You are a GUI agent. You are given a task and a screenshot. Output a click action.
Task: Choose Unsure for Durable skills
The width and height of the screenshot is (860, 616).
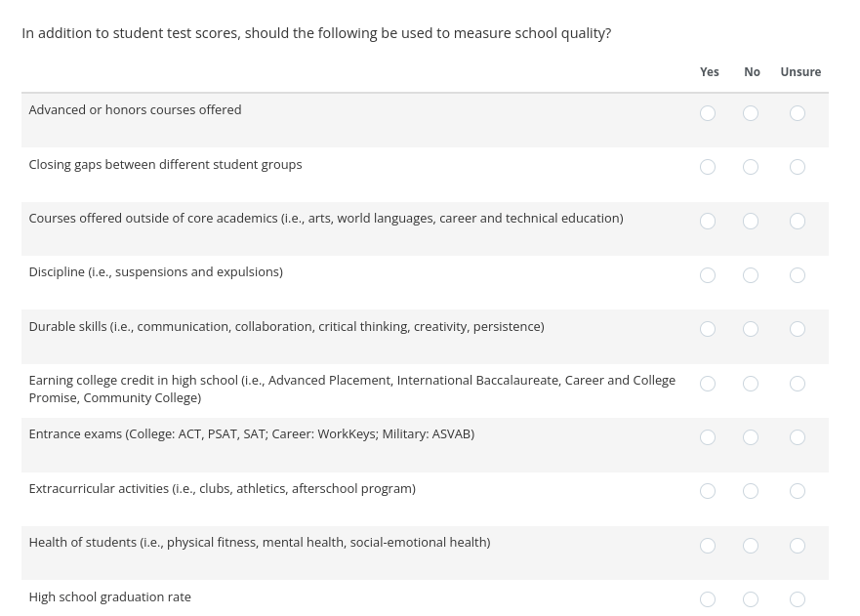(x=798, y=329)
